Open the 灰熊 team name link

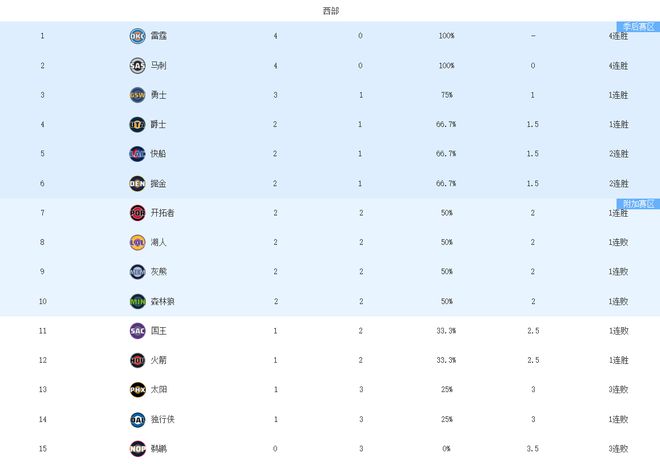(x=159, y=272)
